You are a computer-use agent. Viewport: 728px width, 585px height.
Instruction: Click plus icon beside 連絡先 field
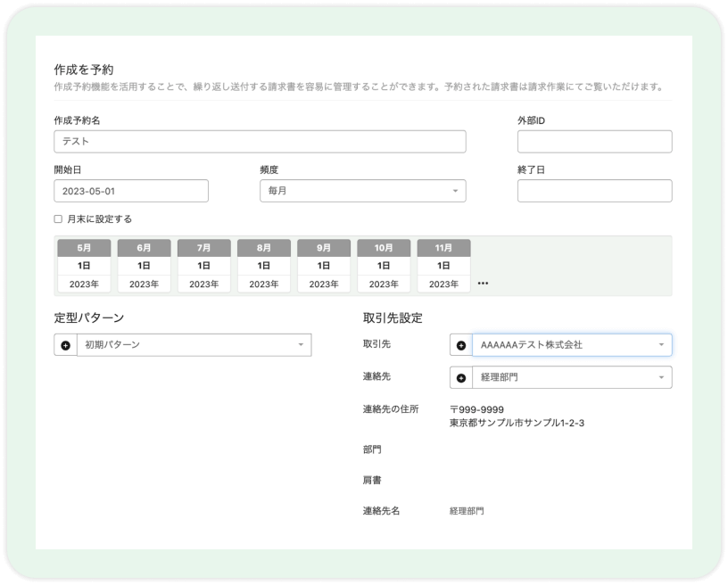coord(461,378)
